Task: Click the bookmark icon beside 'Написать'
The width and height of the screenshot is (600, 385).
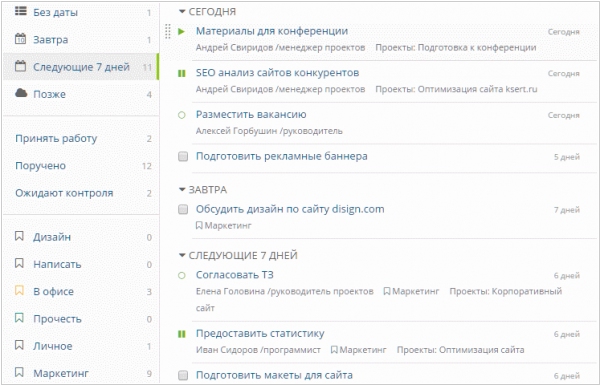Action: [x=19, y=263]
